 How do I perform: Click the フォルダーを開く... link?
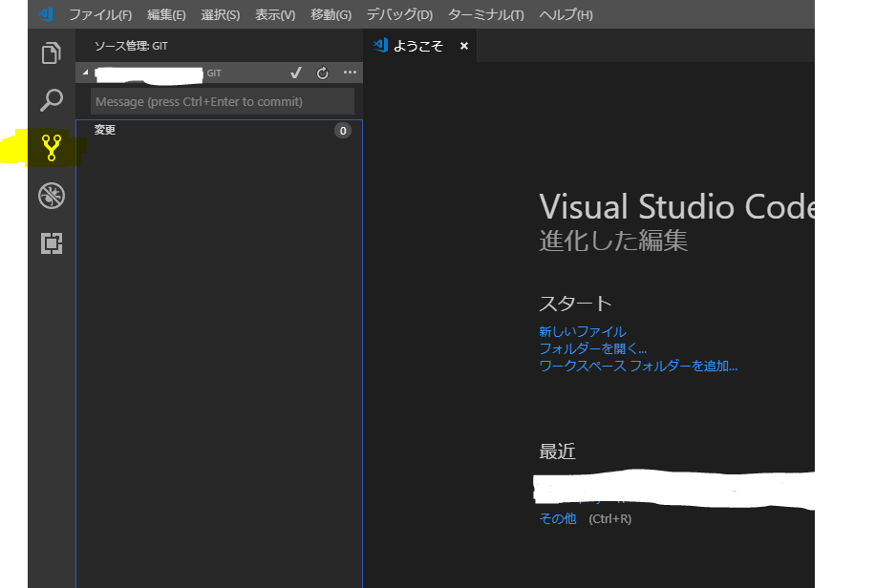click(x=592, y=348)
